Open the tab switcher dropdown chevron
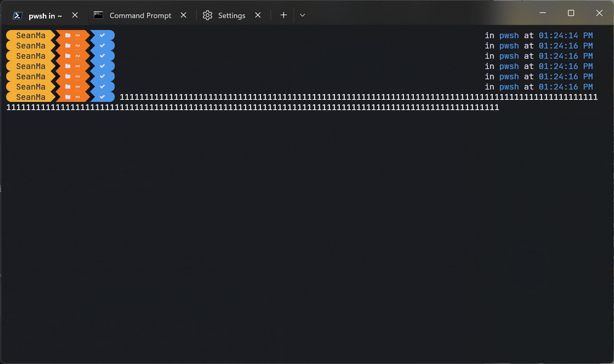614x364 pixels. (x=302, y=15)
